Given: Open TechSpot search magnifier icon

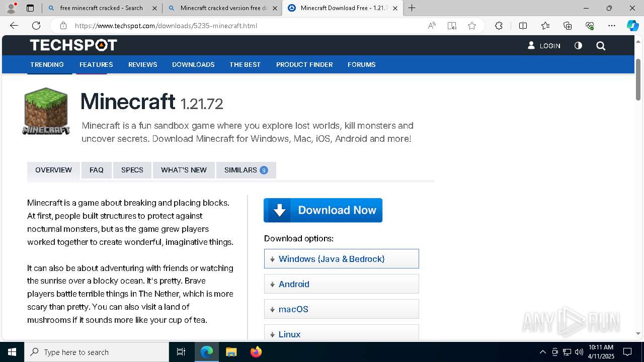Looking at the screenshot, I should [x=601, y=46].
